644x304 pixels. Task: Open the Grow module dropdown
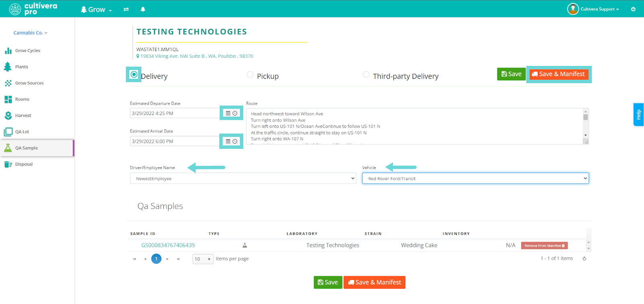[96, 9]
